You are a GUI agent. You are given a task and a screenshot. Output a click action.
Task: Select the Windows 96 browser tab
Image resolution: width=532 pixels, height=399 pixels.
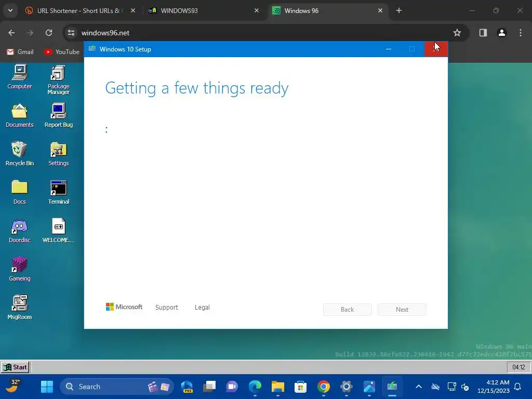[x=327, y=11]
